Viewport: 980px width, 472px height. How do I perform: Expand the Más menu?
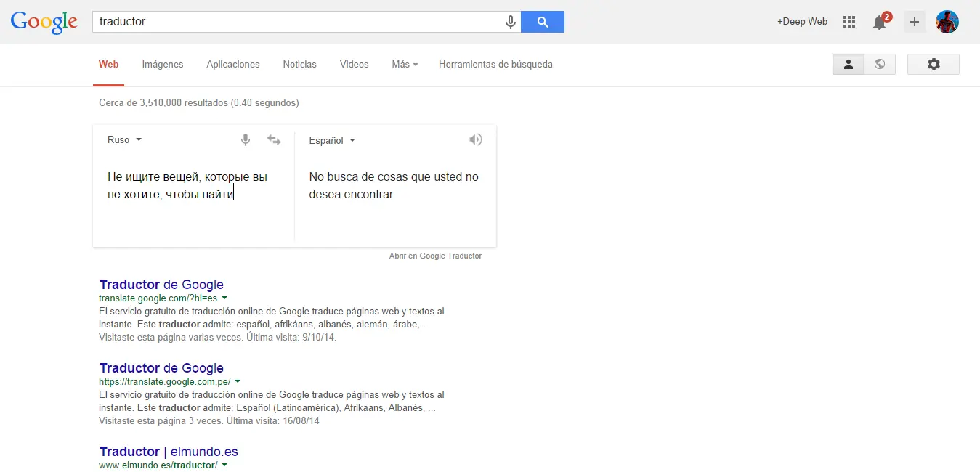tap(405, 64)
